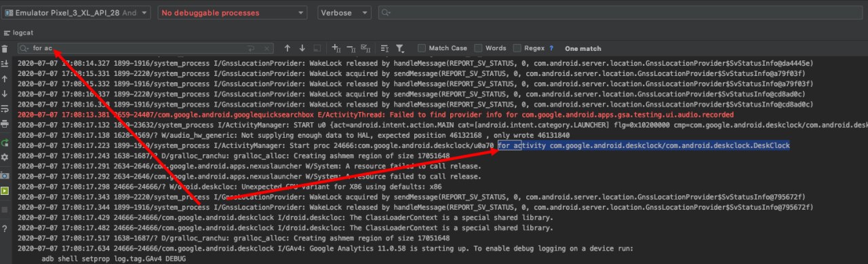Clear logcat with the trash icon
Screen dimensions: 868x264
5,49
